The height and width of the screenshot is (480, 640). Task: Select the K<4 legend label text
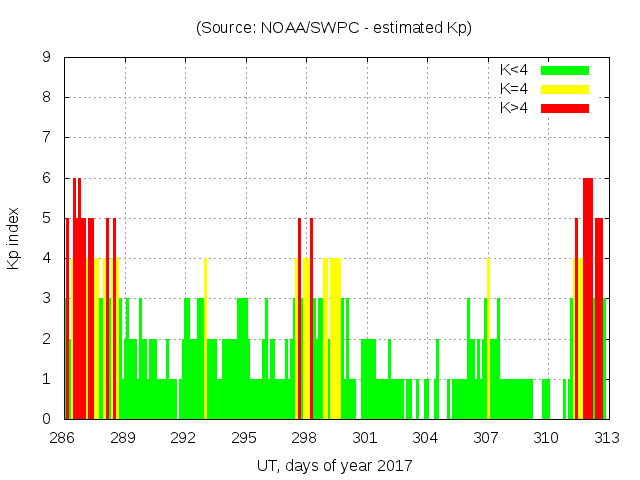click(513, 70)
